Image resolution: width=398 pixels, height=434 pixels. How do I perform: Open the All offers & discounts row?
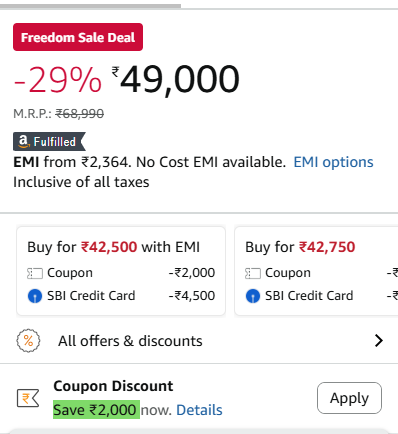[x=199, y=341]
